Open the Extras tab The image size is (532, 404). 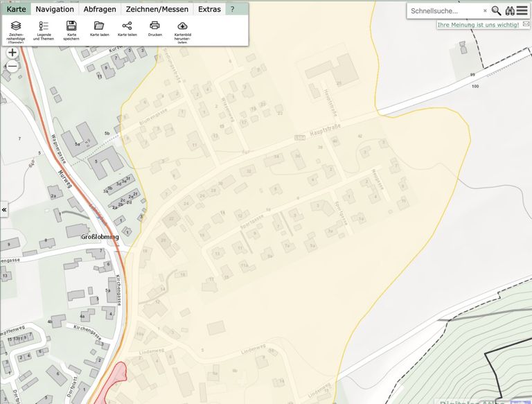point(209,9)
